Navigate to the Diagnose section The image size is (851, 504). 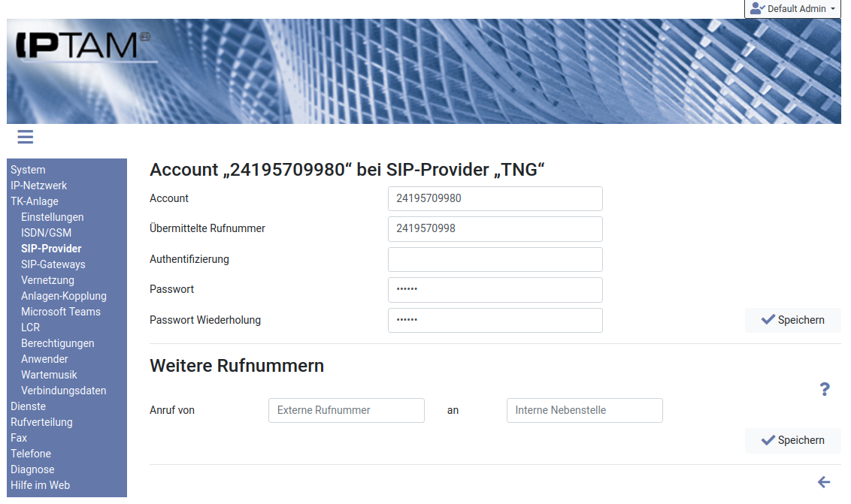click(32, 469)
